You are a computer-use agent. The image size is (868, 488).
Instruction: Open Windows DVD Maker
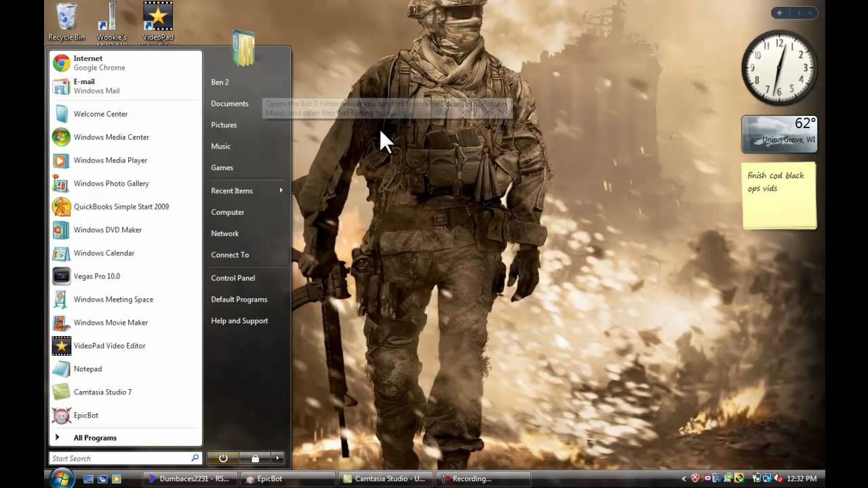click(x=125, y=230)
